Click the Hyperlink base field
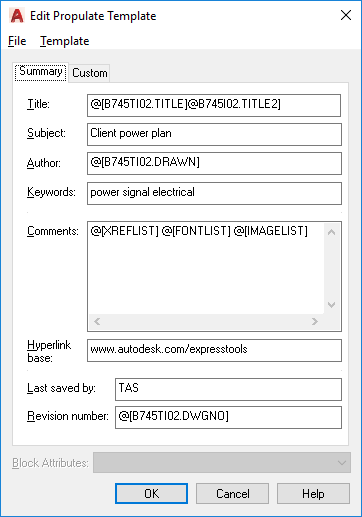The width and height of the screenshot is (362, 517). tap(214, 350)
